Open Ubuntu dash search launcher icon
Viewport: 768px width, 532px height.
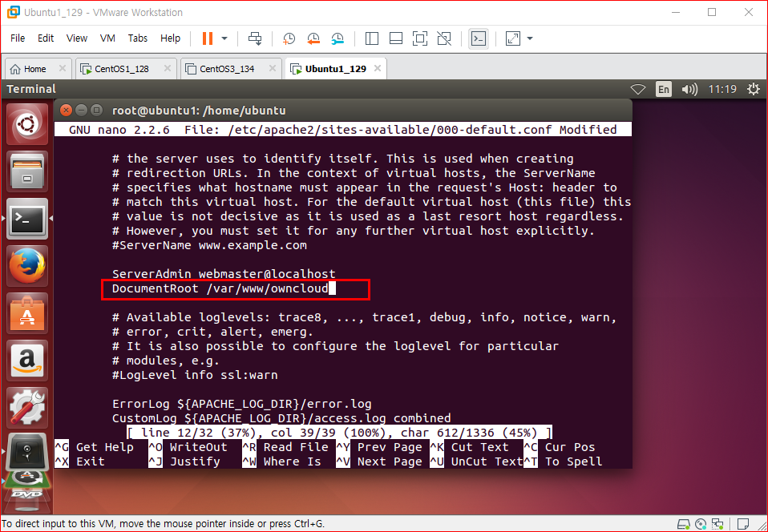click(x=27, y=124)
